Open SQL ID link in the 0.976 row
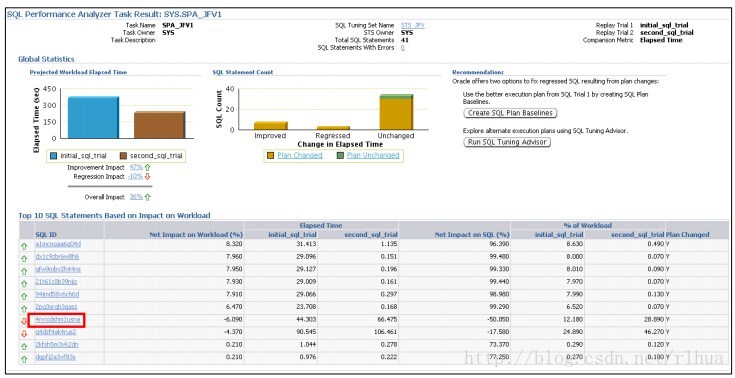The width and height of the screenshot is (735, 378). click(x=55, y=357)
